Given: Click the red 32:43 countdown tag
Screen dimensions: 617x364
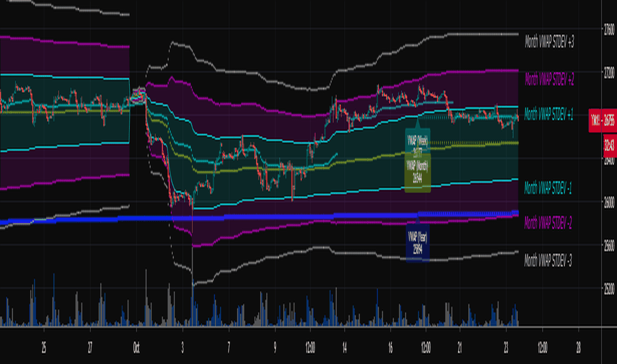Looking at the screenshot, I should [610, 146].
